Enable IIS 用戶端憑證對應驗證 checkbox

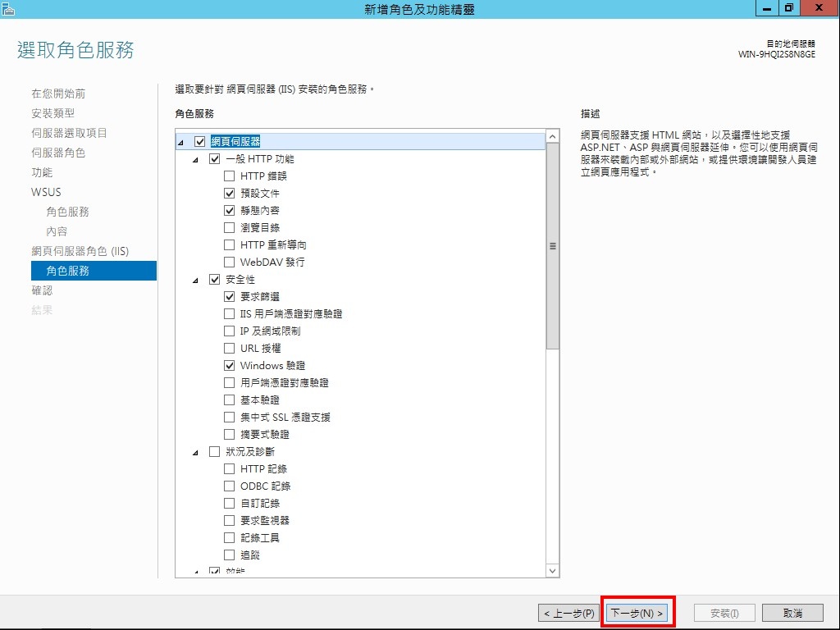coord(229,313)
